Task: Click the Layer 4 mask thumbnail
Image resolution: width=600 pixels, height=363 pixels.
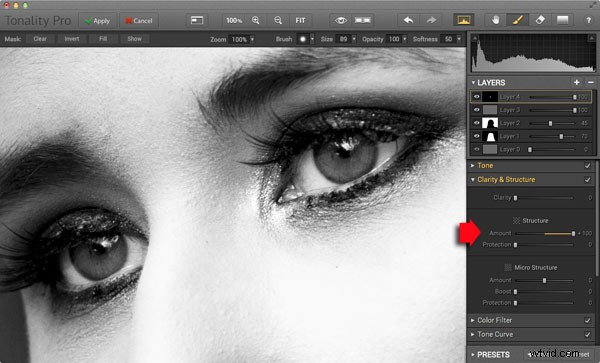Action: pos(490,97)
